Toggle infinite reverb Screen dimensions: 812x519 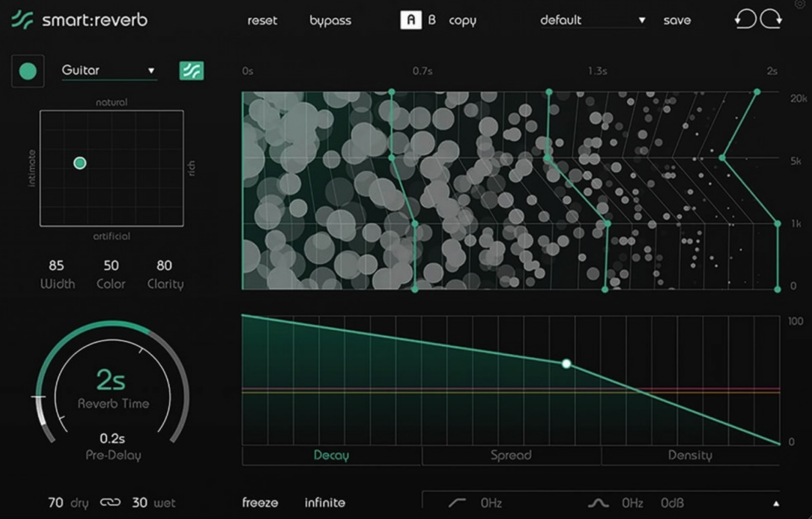[324, 503]
